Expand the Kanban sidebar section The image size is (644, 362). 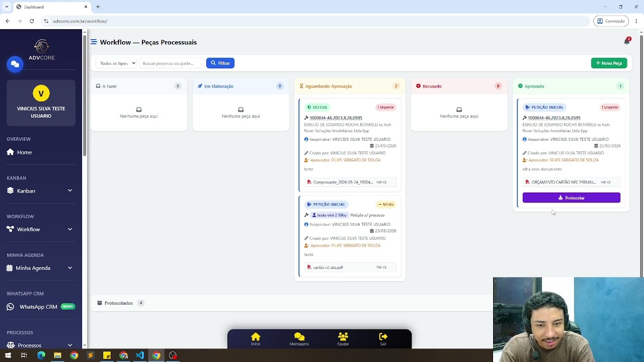pyautogui.click(x=41, y=191)
